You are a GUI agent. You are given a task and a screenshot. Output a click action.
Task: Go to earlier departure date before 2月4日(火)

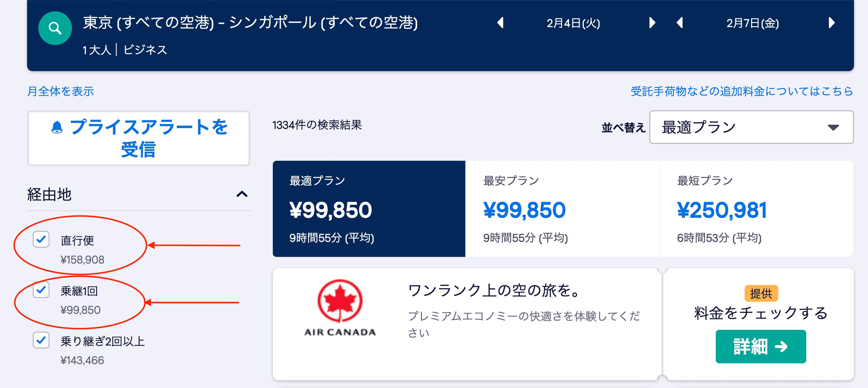click(501, 23)
